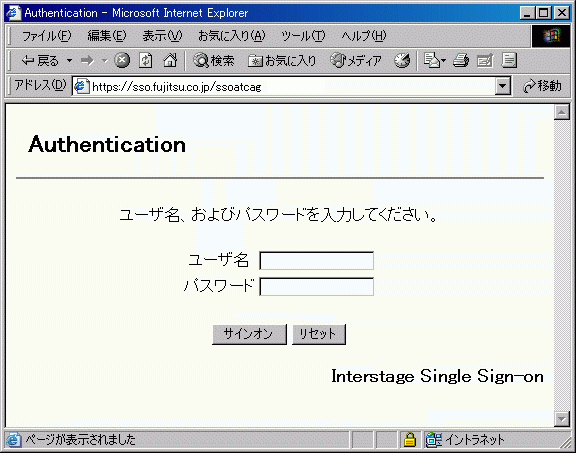
Task: Click the scrollbar up arrow
Action: point(562,112)
